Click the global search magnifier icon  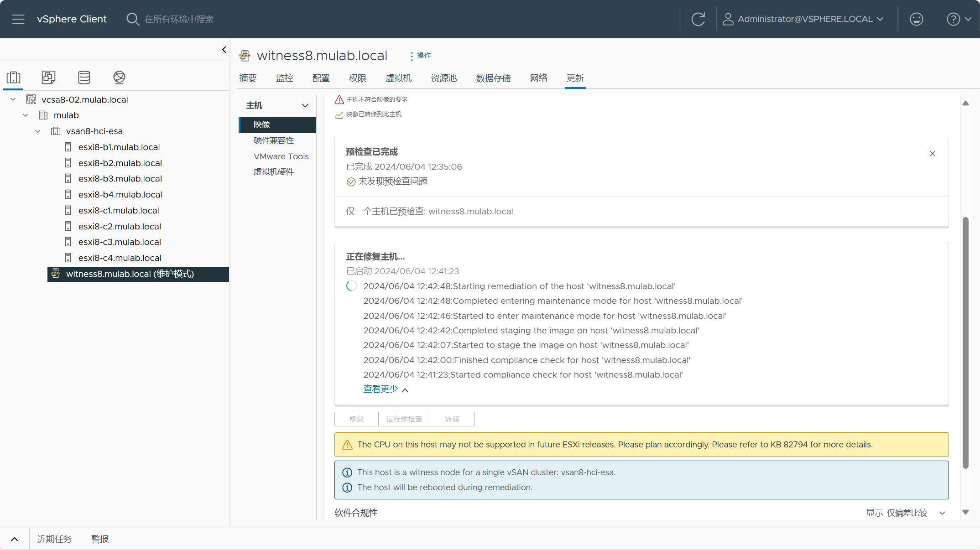132,19
